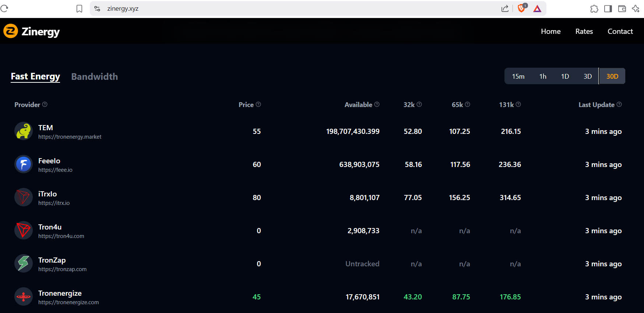Click the Tron4u provider name
The width and height of the screenshot is (644, 313).
coord(50,227)
